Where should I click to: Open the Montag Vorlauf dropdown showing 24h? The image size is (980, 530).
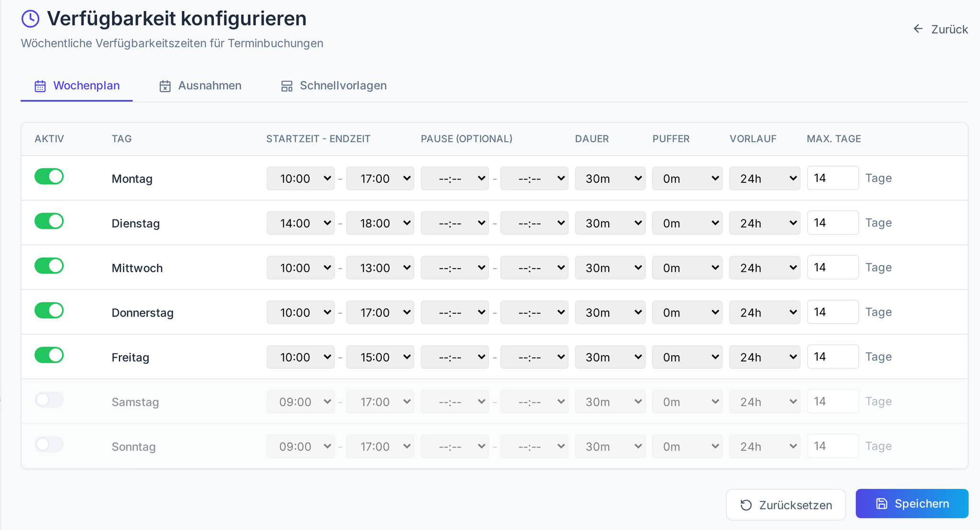coord(765,179)
